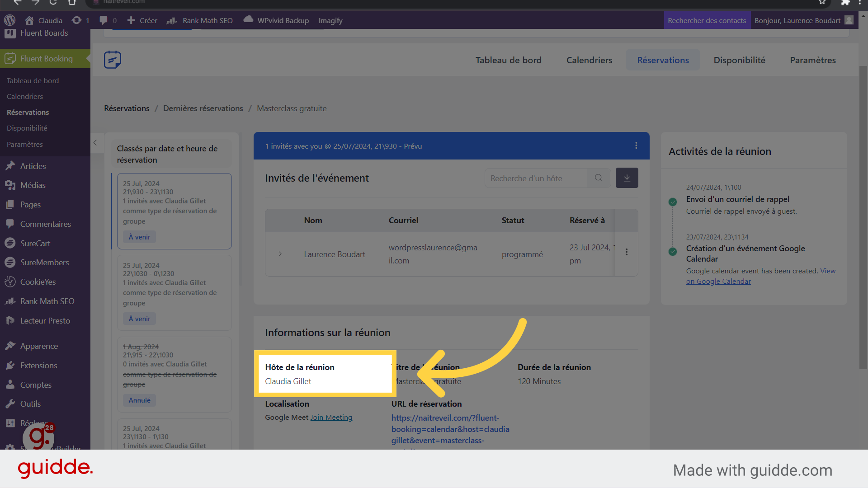The height and width of the screenshot is (488, 868).
Task: Select the Réservations tab
Action: pos(663,60)
